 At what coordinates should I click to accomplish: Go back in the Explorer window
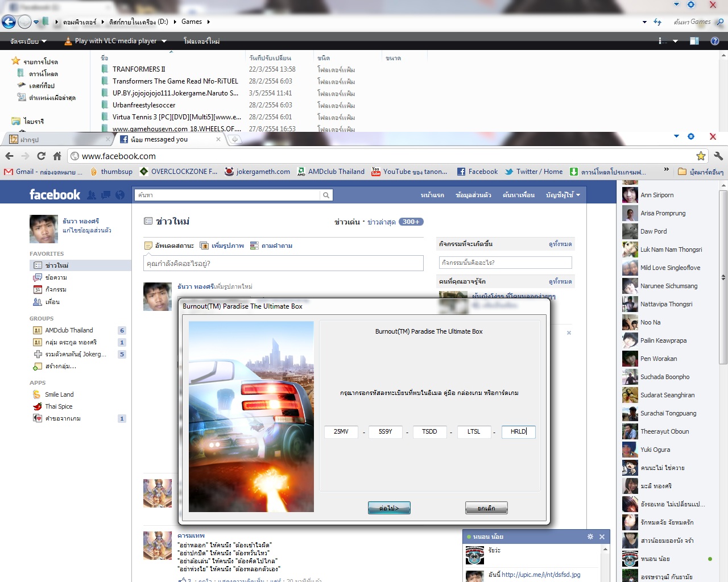[x=9, y=22]
